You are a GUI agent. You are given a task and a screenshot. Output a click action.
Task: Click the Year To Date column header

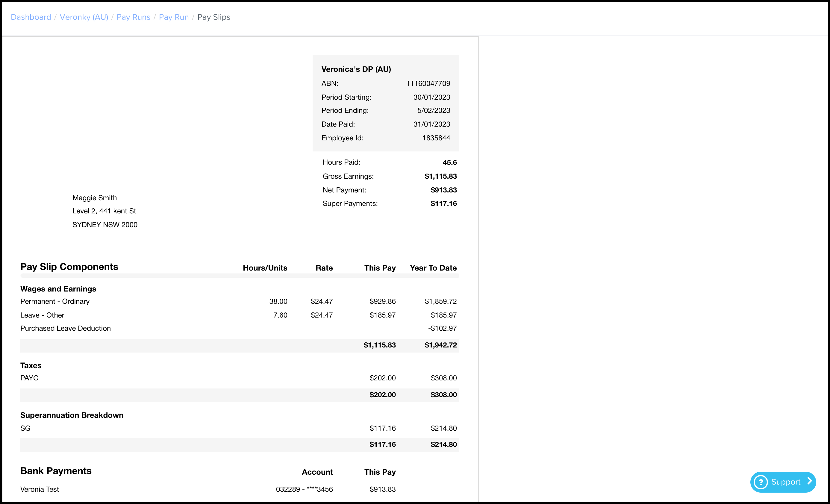[x=433, y=268]
